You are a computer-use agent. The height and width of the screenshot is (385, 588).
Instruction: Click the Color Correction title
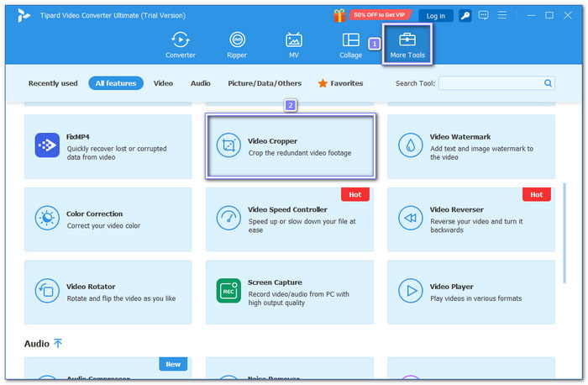(x=94, y=214)
